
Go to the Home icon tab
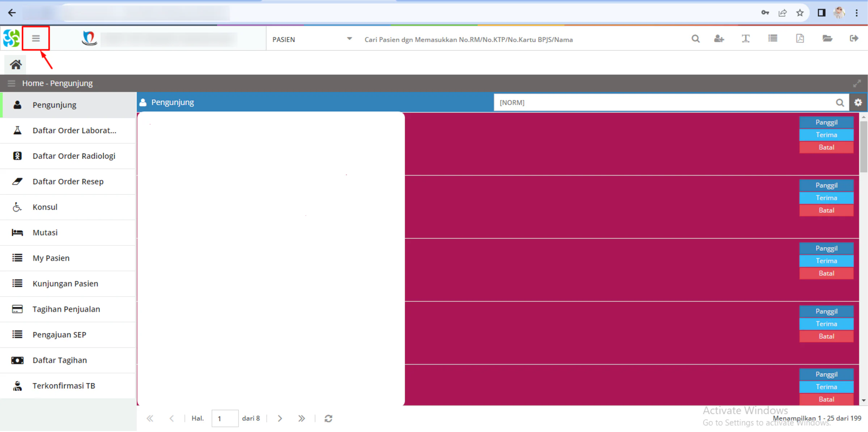coord(16,64)
